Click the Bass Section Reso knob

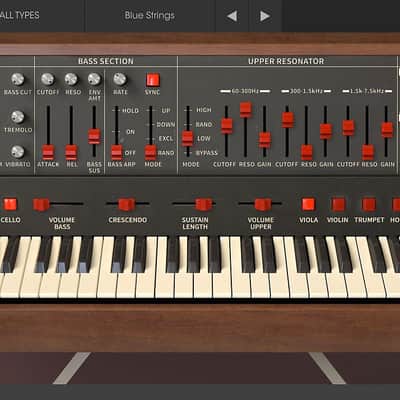click(x=71, y=79)
